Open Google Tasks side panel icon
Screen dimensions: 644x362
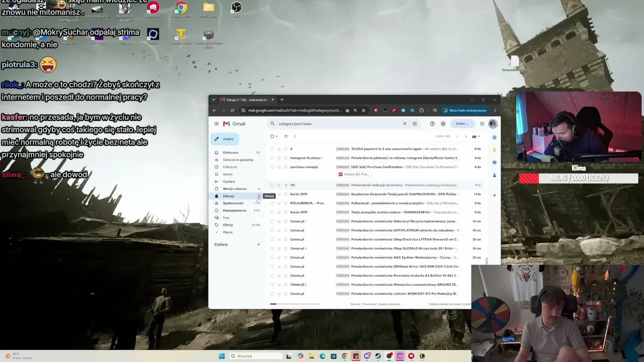click(x=495, y=162)
